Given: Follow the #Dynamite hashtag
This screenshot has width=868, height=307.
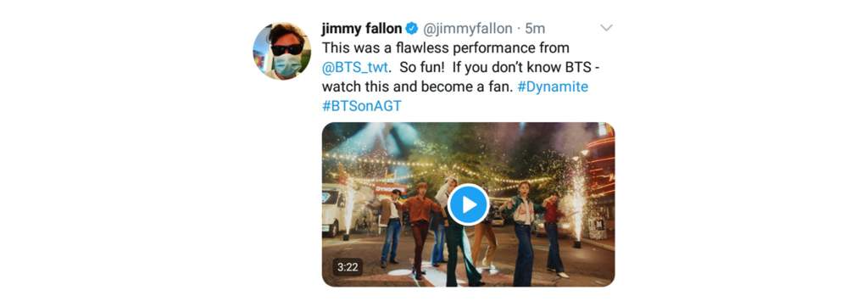Looking at the screenshot, I should pyautogui.click(x=553, y=87).
